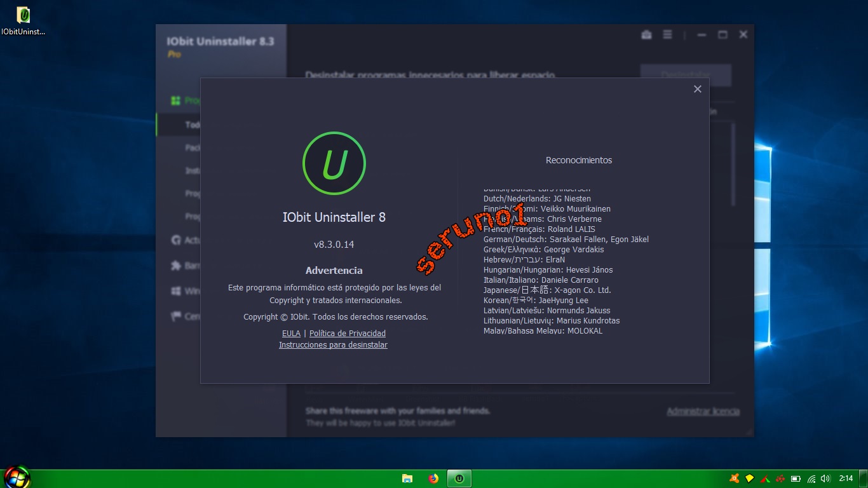Screen dimensions: 868x488
Task: Click the red triangle tray icon
Action: click(766, 478)
